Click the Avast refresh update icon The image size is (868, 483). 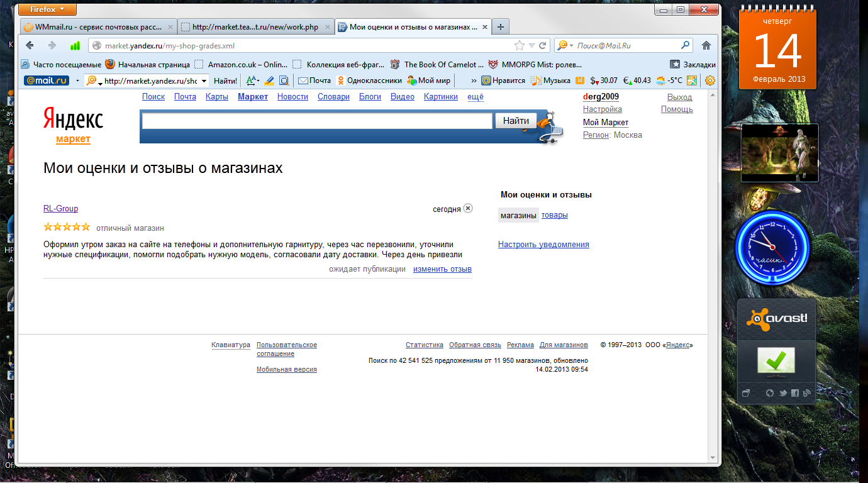(x=769, y=393)
